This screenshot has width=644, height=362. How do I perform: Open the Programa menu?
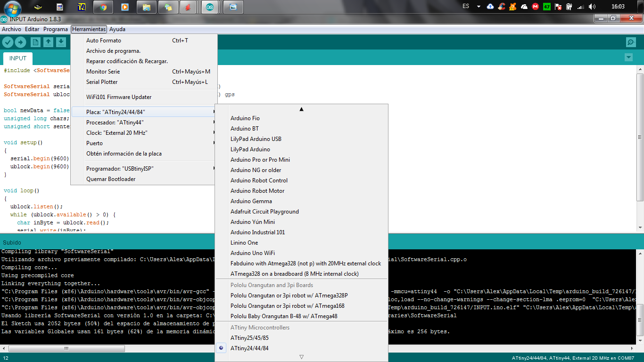click(56, 29)
